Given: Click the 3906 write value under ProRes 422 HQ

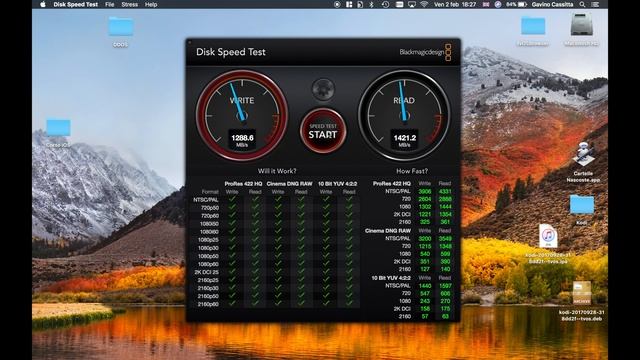Looking at the screenshot, I should coord(425,191).
